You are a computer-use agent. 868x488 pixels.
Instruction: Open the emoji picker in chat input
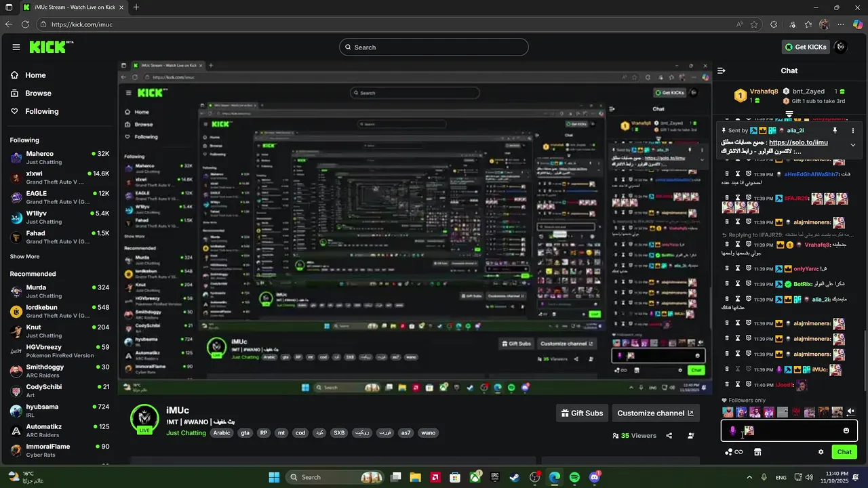click(x=846, y=431)
